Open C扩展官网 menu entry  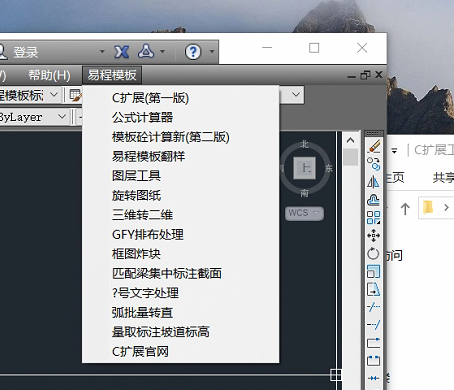180,352
